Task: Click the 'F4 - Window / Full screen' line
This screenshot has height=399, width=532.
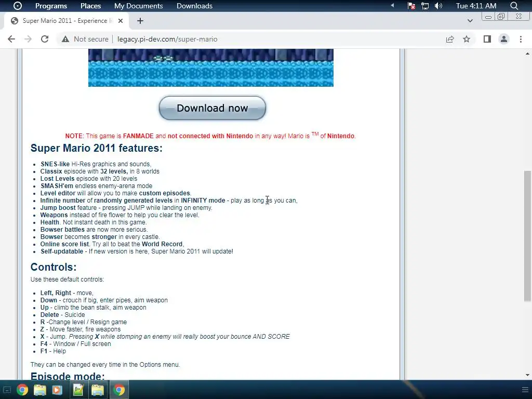Action: (x=76, y=344)
